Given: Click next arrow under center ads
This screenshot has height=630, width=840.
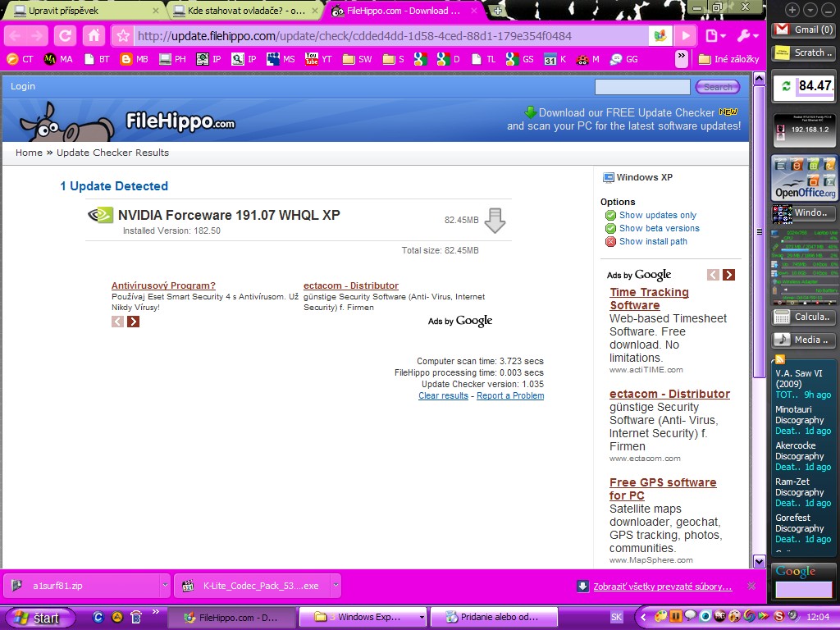Looking at the screenshot, I should click(134, 322).
